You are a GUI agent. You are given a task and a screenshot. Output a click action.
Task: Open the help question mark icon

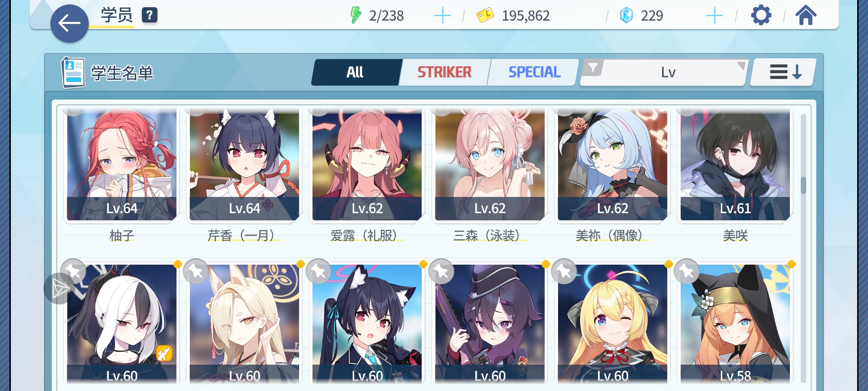click(149, 15)
